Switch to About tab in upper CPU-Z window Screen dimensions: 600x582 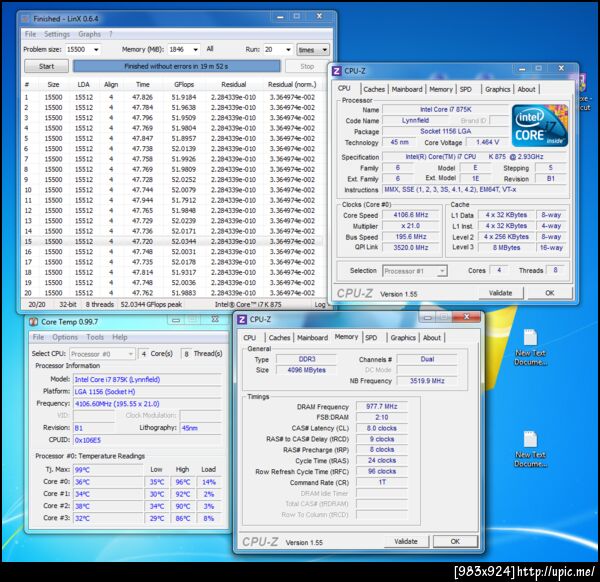(527, 89)
